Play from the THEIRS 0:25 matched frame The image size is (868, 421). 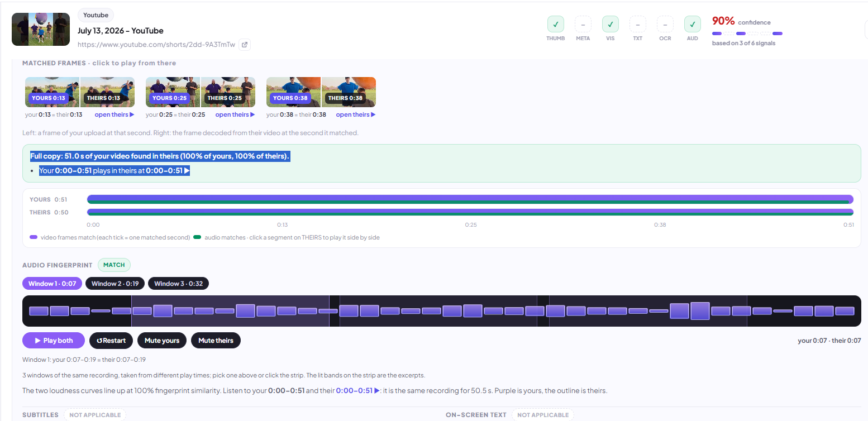(228, 92)
